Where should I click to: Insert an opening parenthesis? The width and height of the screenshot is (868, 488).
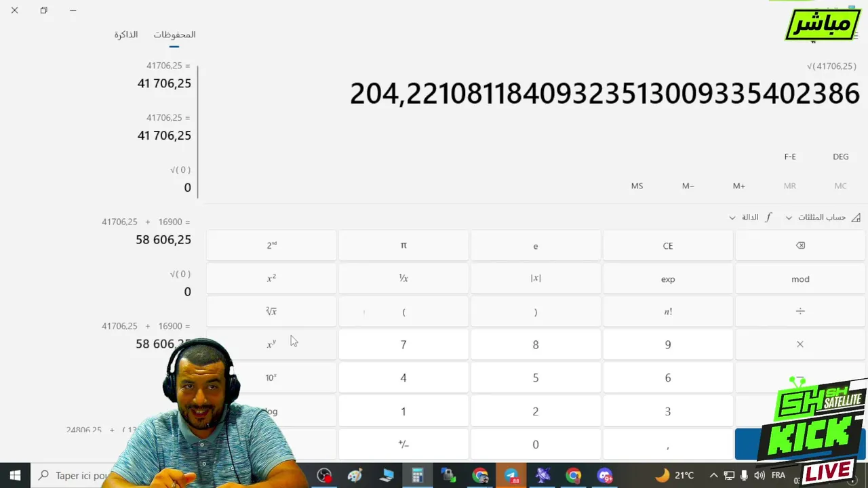pos(403,312)
